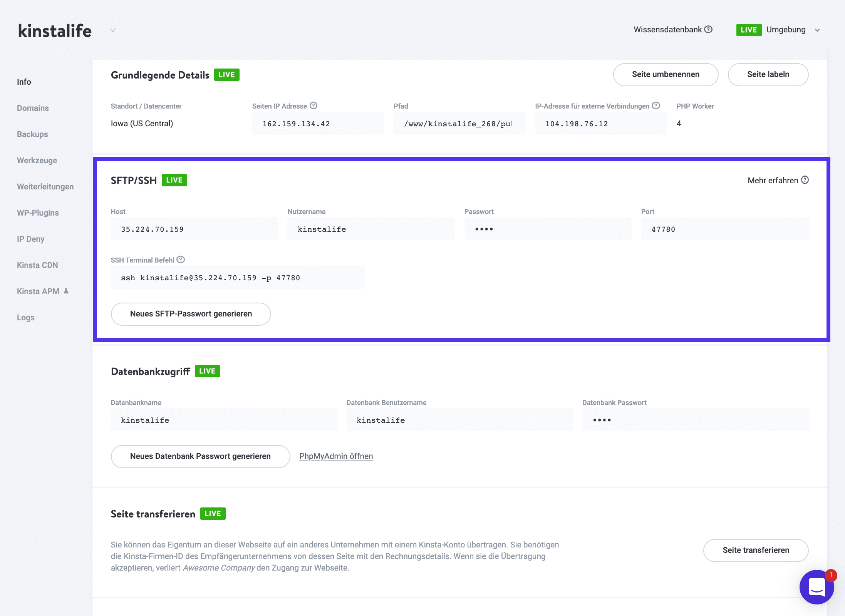Click the Werkzeuge sidebar navigation icon

click(37, 160)
